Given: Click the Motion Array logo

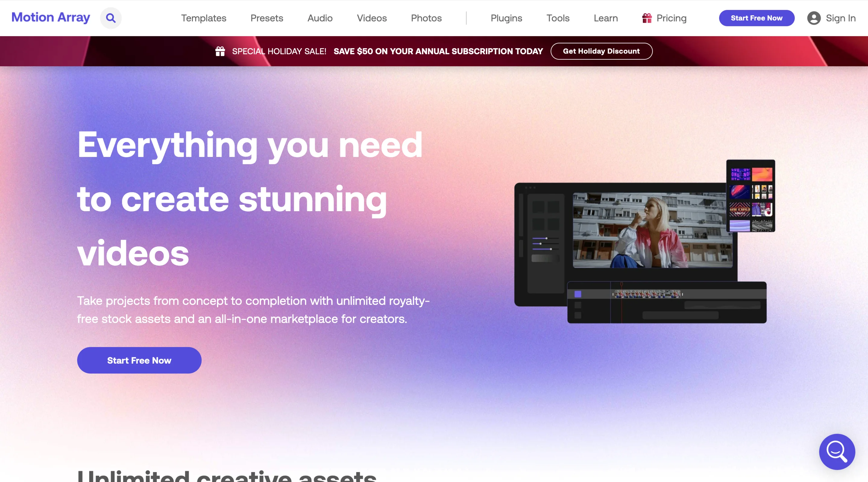Looking at the screenshot, I should coord(51,17).
